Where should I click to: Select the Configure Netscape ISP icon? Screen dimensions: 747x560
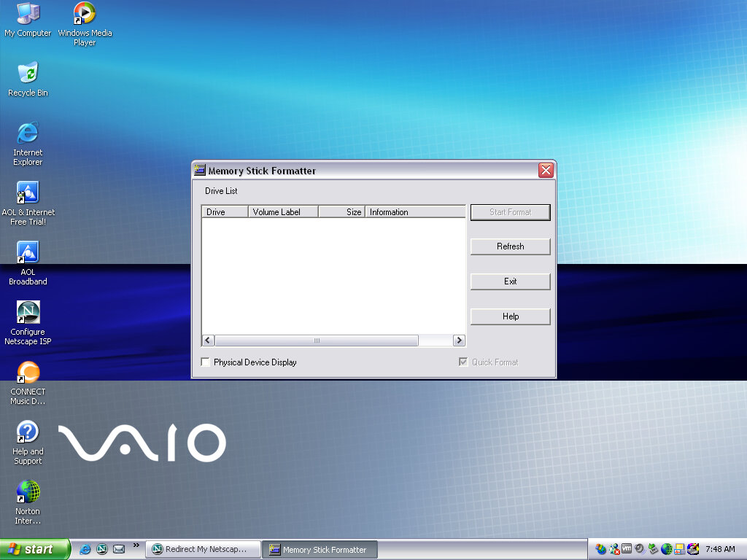pos(28,313)
